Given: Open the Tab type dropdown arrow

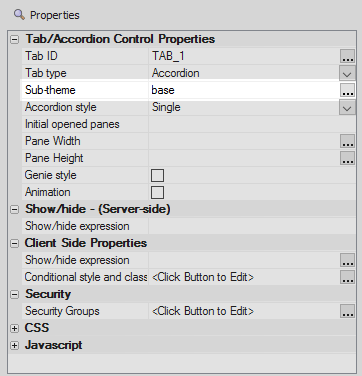Looking at the screenshot, I should tap(347, 73).
